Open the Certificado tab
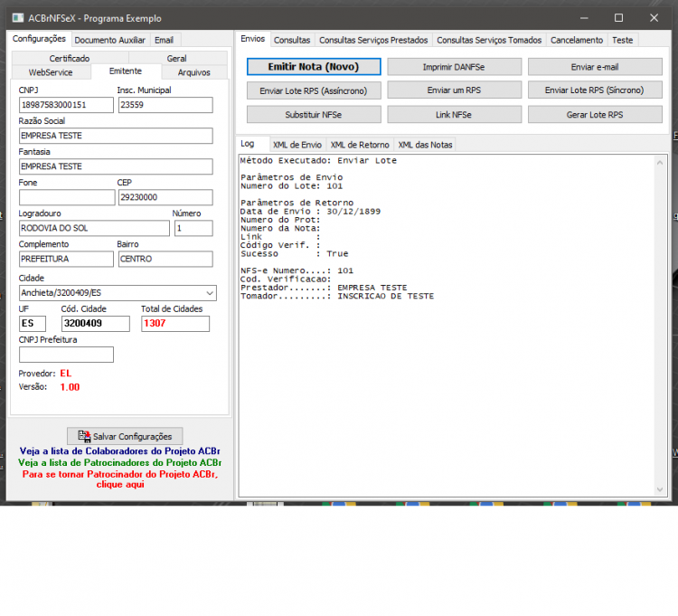This screenshot has height=616, width=678. point(70,58)
